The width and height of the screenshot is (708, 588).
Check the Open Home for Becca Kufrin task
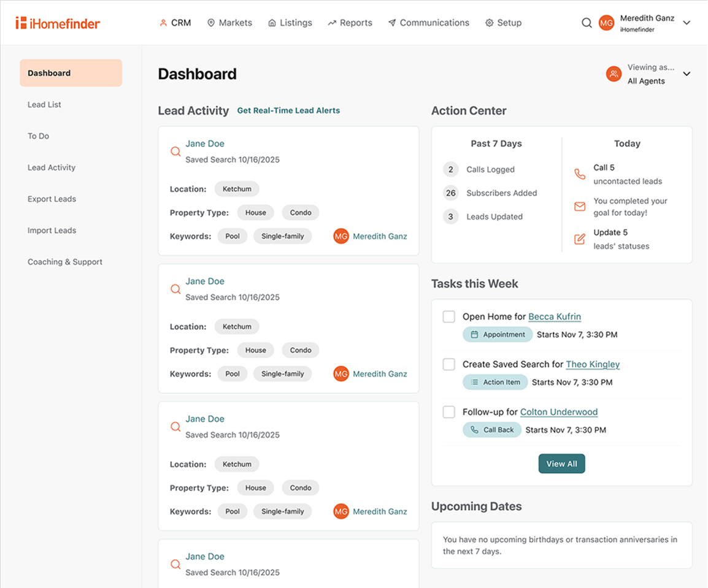pos(449,316)
